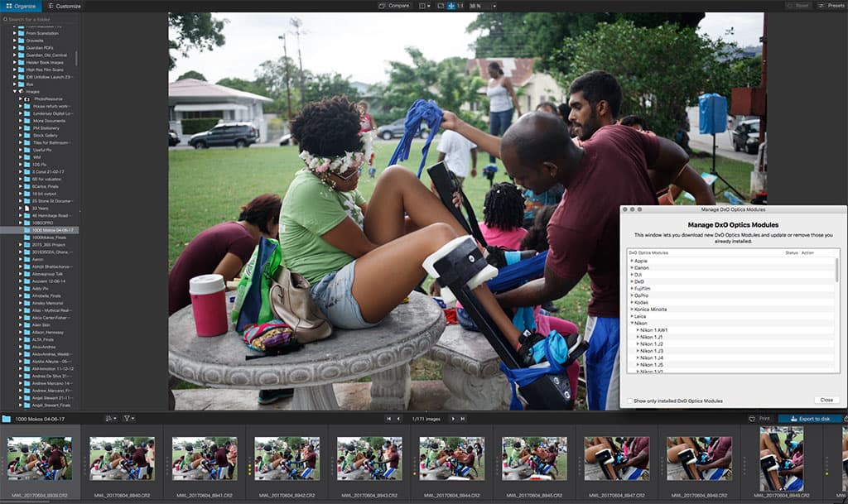Viewport: 848px width, 504px height.
Task: Enable Show only installed DxO Optics Modules
Action: pos(629,401)
